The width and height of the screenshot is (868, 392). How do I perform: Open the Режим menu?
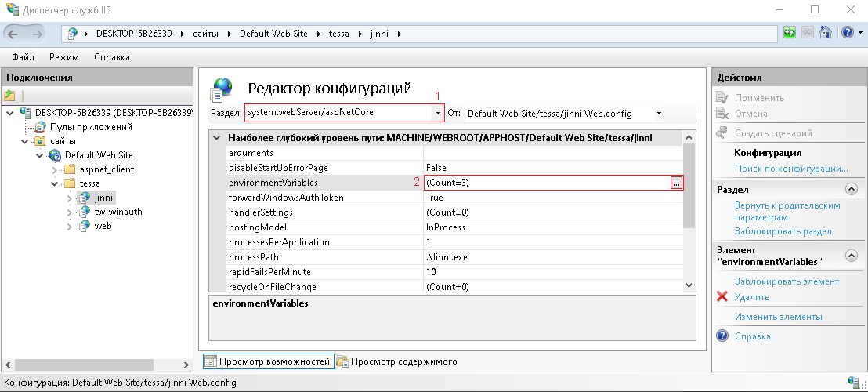64,57
